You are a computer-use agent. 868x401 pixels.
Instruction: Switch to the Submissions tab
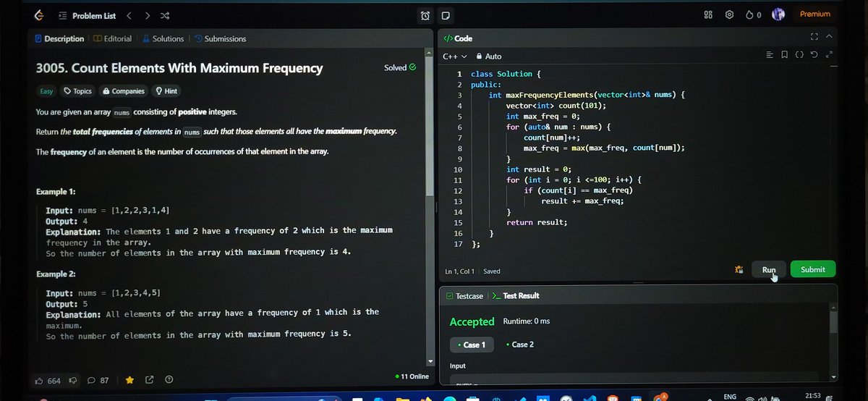click(221, 39)
